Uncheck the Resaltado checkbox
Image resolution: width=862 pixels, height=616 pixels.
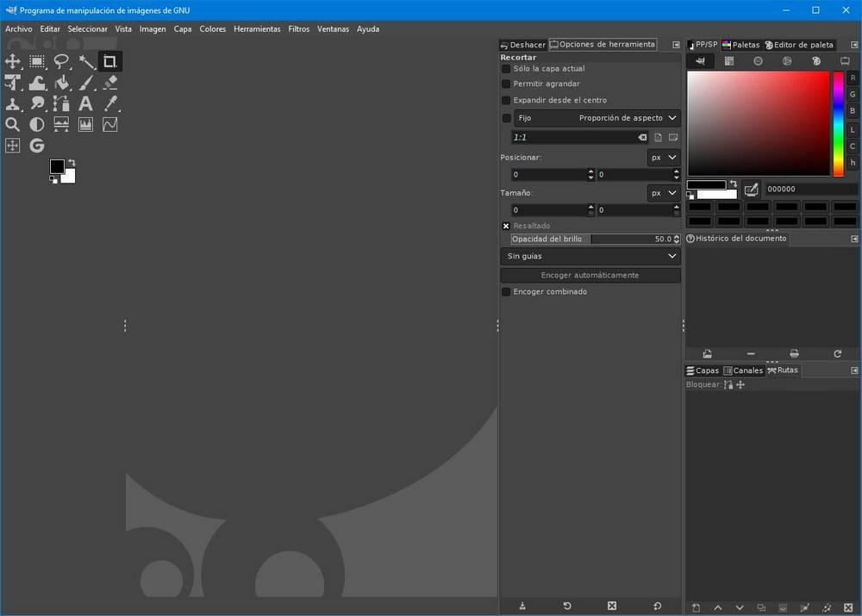(506, 226)
